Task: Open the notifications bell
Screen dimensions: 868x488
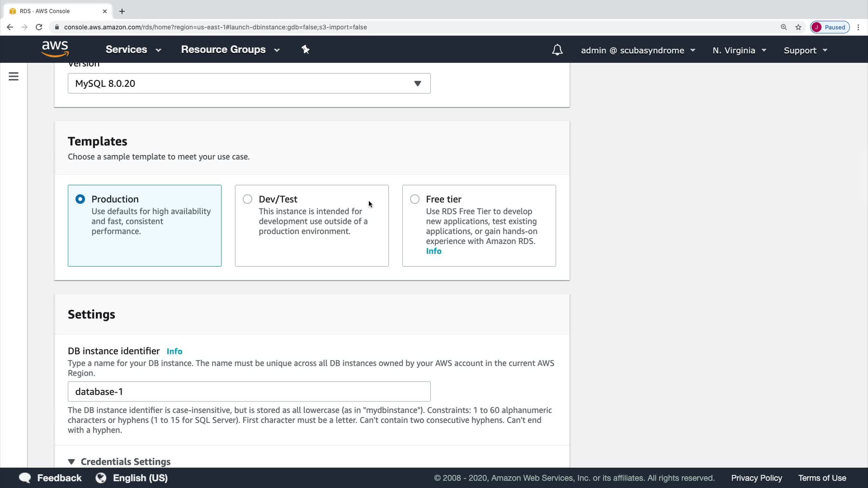Action: pyautogui.click(x=557, y=50)
